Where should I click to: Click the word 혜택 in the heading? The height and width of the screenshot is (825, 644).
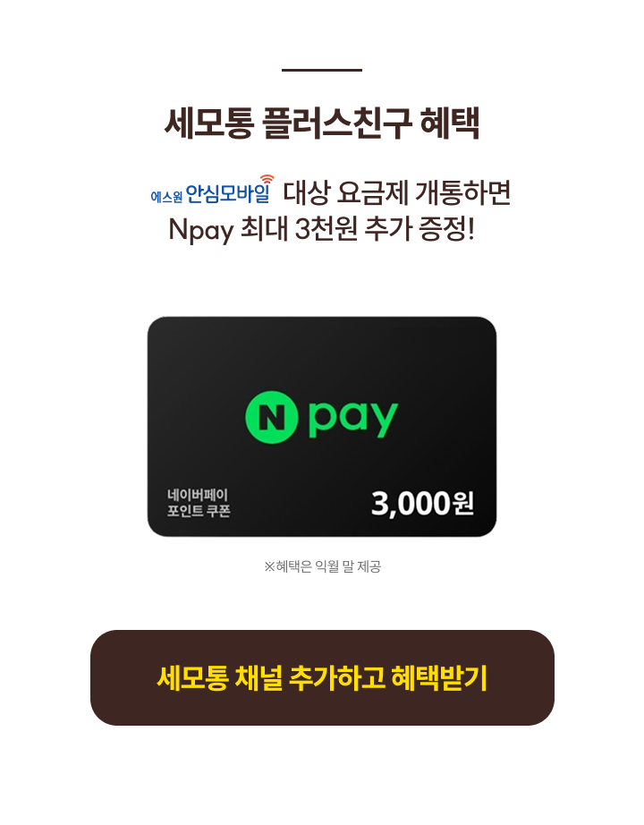pyautogui.click(x=450, y=123)
